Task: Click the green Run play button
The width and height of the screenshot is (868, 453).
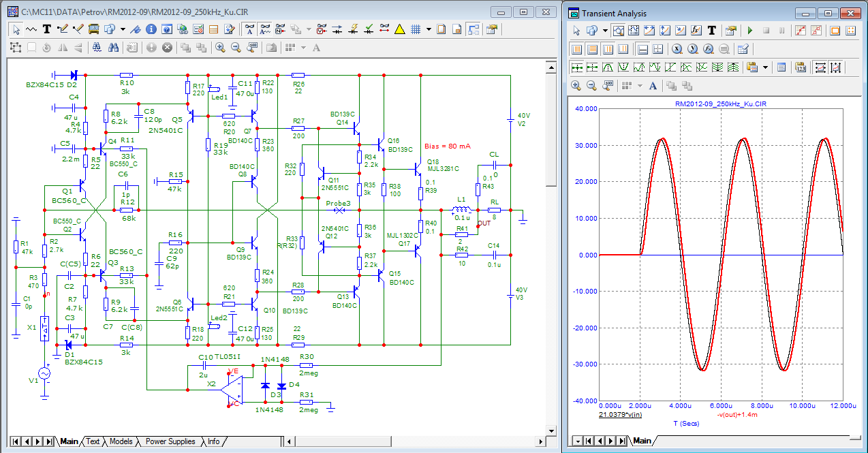Action: [750, 31]
